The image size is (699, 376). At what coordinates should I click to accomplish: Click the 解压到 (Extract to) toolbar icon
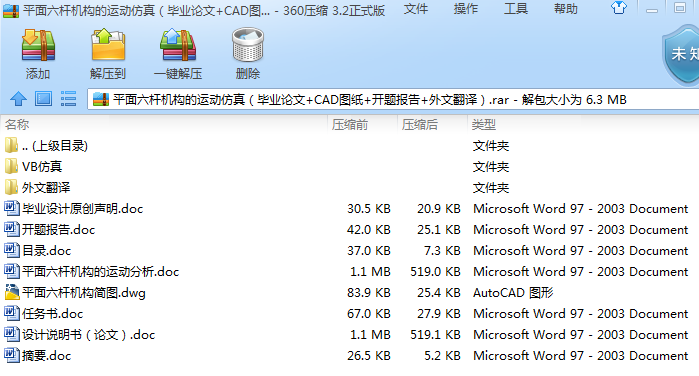coord(108,45)
